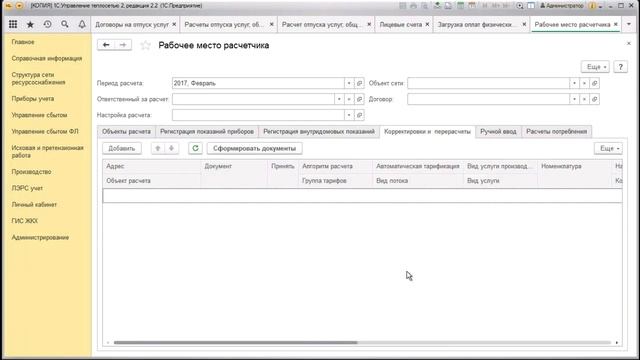The image size is (640, 360).
Task: Switch to Регистрация показаний приборов tab
Action: pyautogui.click(x=207, y=131)
